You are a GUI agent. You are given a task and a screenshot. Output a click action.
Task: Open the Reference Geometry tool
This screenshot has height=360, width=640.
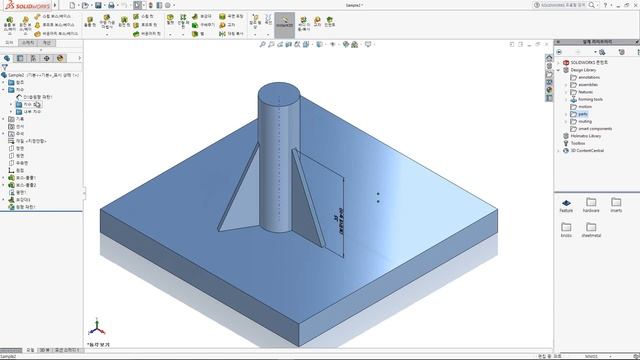click(256, 21)
